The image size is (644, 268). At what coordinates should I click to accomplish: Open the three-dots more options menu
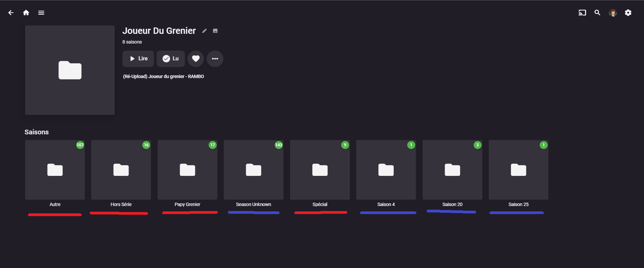point(215,59)
